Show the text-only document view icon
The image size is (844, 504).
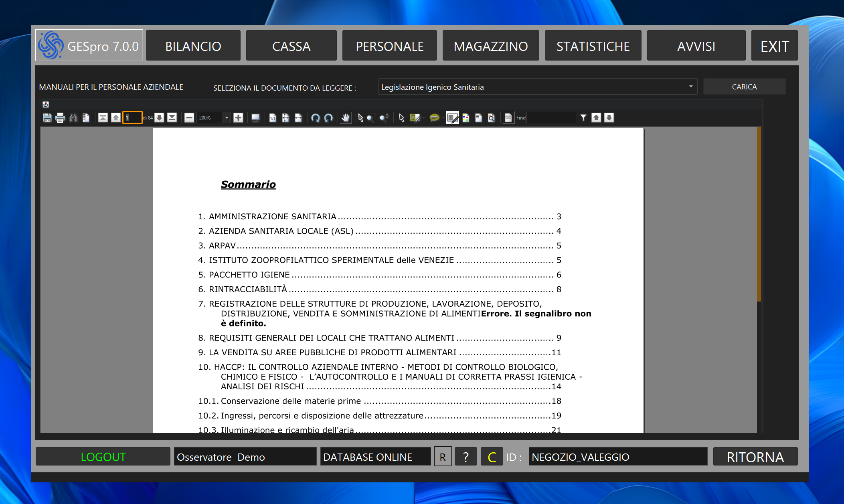click(479, 118)
